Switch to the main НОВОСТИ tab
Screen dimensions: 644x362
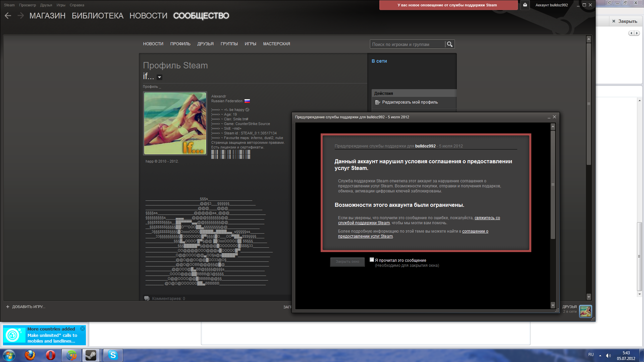(x=148, y=16)
